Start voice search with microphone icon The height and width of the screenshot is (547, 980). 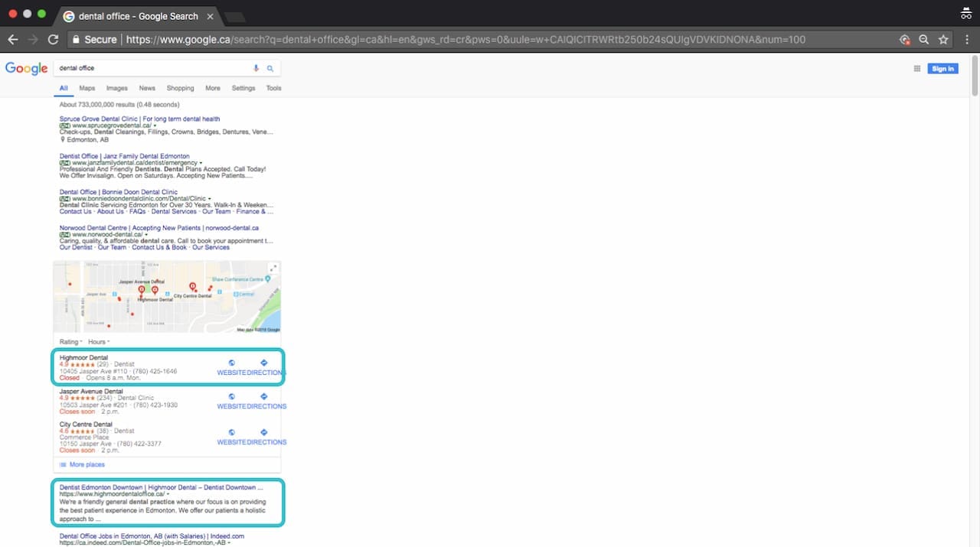(x=256, y=68)
